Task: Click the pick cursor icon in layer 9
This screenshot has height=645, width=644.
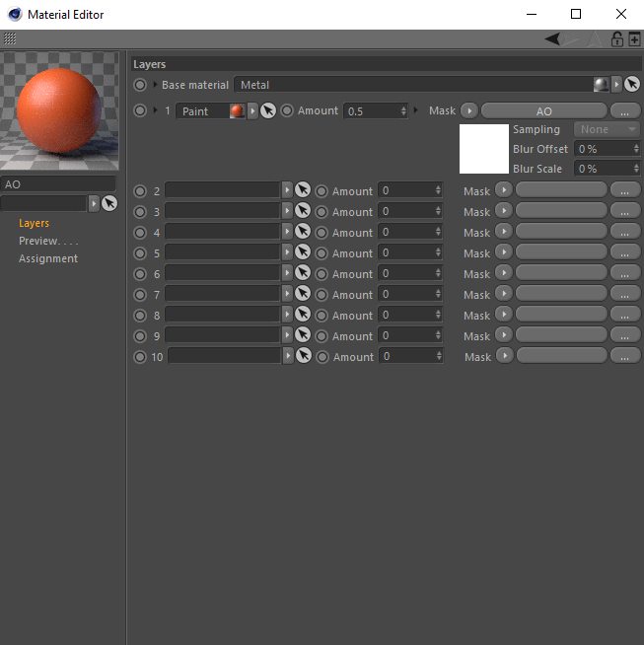Action: pos(303,335)
